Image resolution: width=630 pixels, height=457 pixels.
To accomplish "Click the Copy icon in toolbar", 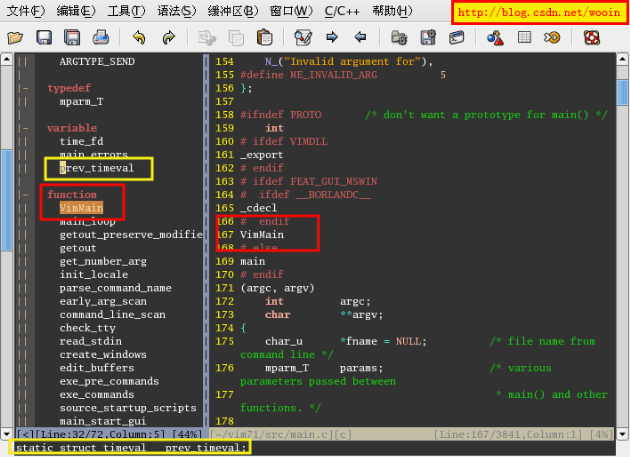I will click(236, 38).
